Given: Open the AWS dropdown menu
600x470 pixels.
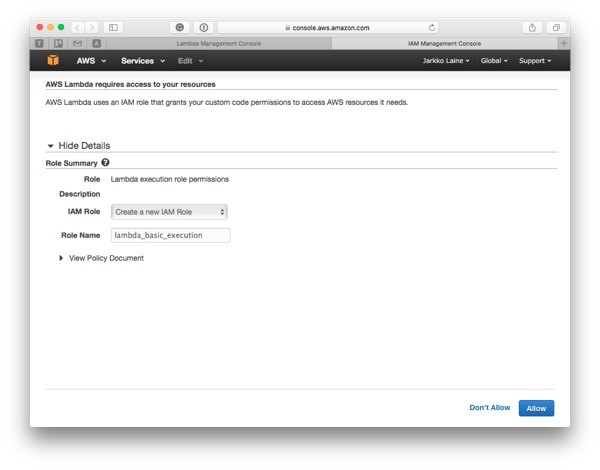Looking at the screenshot, I should [91, 60].
